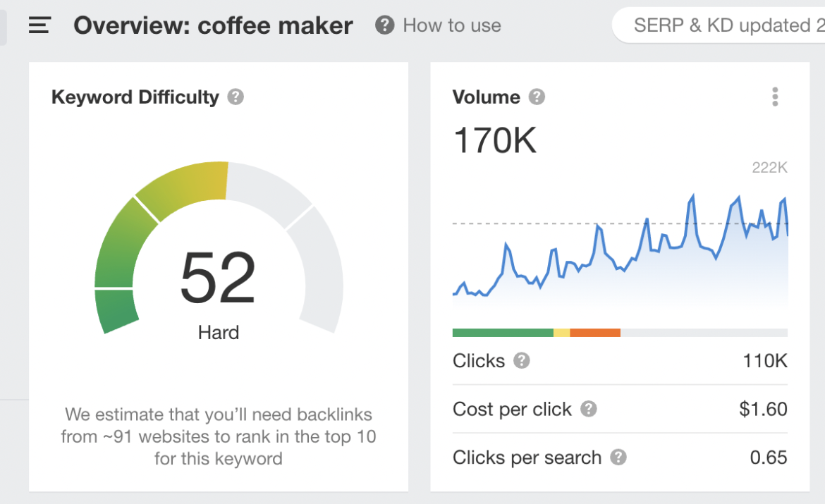Click the Keyword Difficulty help icon
Image resolution: width=825 pixels, height=504 pixels.
236,97
